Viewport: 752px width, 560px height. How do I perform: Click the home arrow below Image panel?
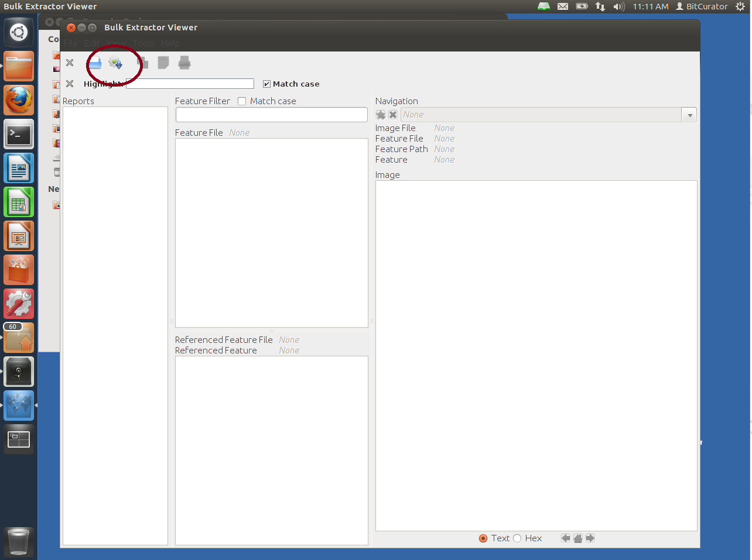coord(578,538)
